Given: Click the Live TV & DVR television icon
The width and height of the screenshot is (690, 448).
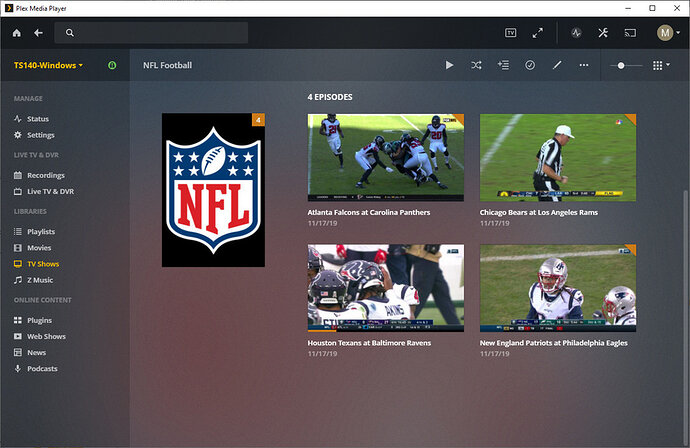Looking at the screenshot, I should point(18,191).
